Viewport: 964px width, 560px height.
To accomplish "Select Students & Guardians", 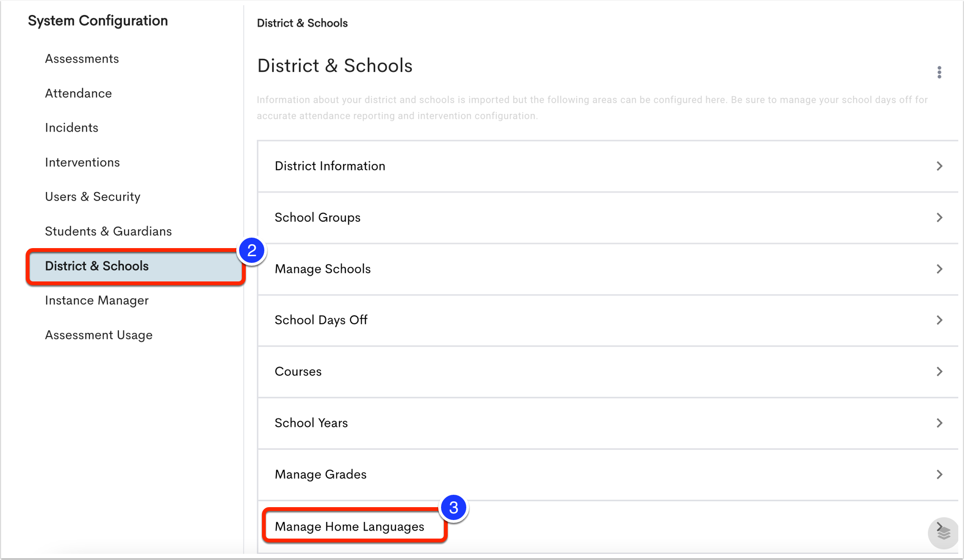I will 109,231.
